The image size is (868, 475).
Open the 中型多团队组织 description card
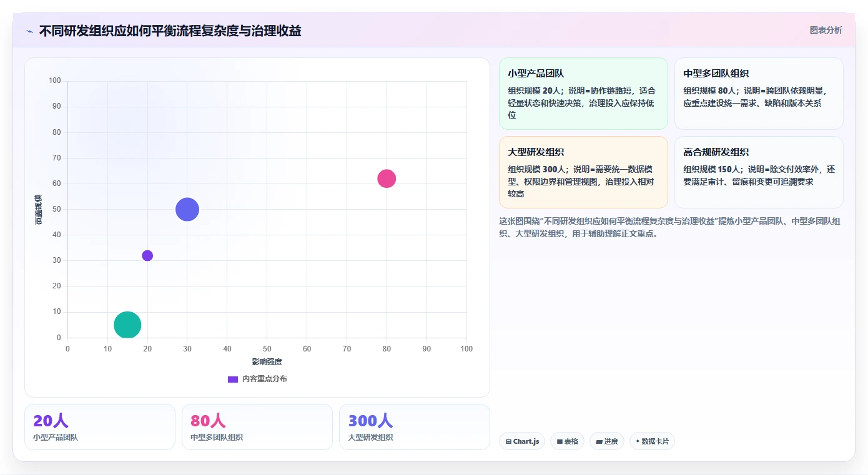759,94
